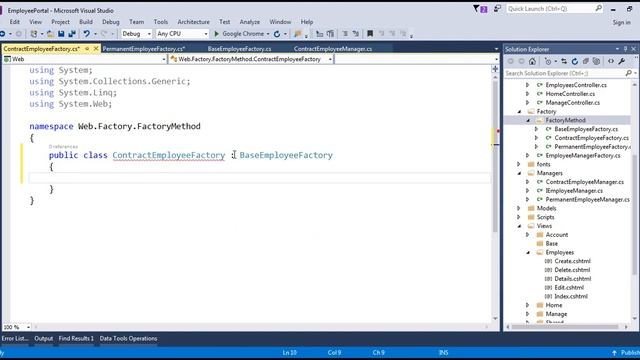
Task: Click the feedback icon near Quick Launch
Action: (497, 9)
